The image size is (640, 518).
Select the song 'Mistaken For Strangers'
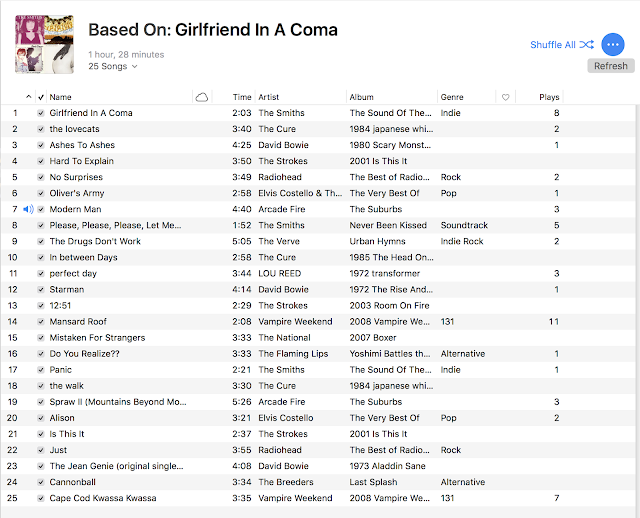97,338
